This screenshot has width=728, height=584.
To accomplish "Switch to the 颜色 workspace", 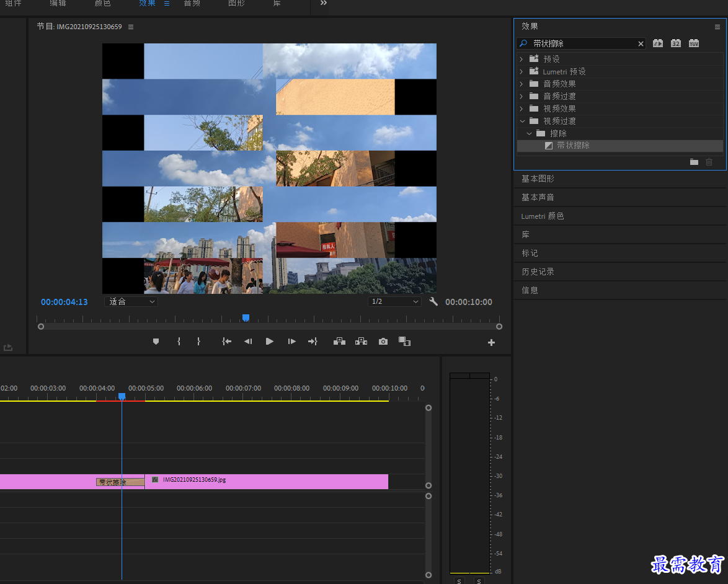I will click(x=102, y=3).
